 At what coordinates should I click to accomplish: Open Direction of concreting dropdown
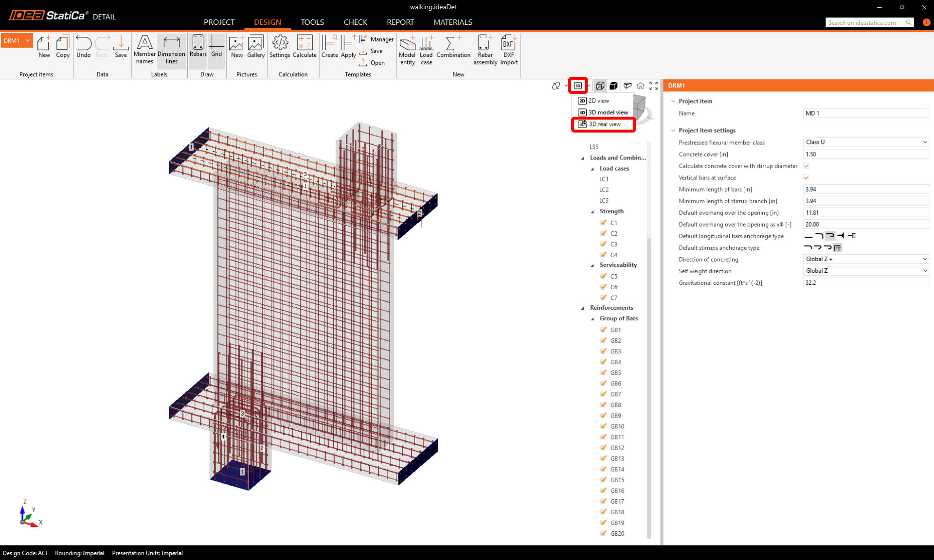[865, 259]
